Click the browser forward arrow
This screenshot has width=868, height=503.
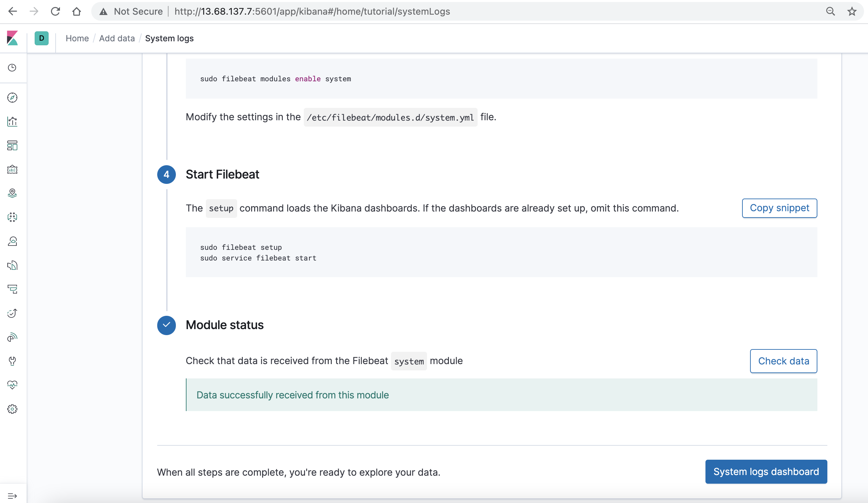point(34,11)
